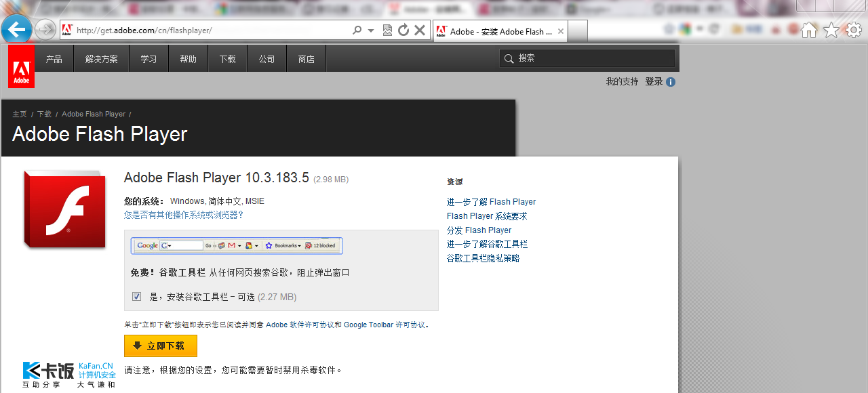Open the 公司 menu
The image size is (868, 393).
point(267,59)
